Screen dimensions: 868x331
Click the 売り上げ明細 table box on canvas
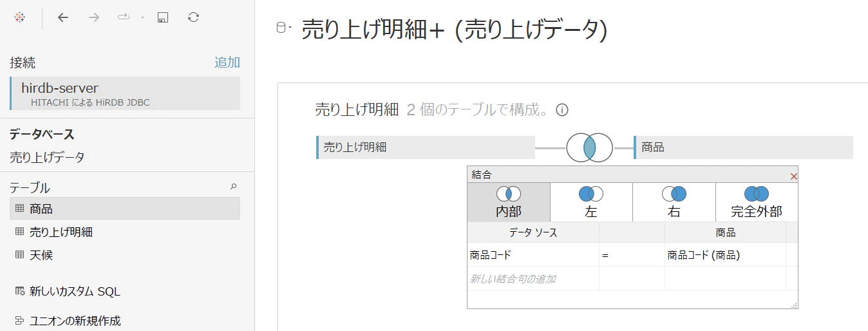(x=426, y=147)
